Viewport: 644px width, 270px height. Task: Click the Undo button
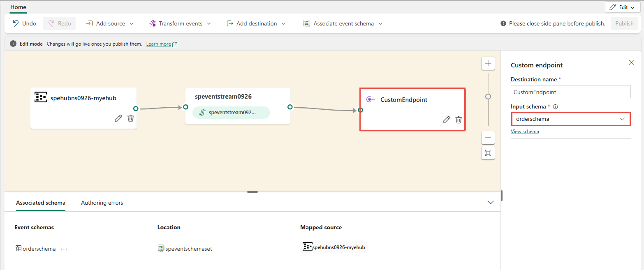[x=24, y=23]
